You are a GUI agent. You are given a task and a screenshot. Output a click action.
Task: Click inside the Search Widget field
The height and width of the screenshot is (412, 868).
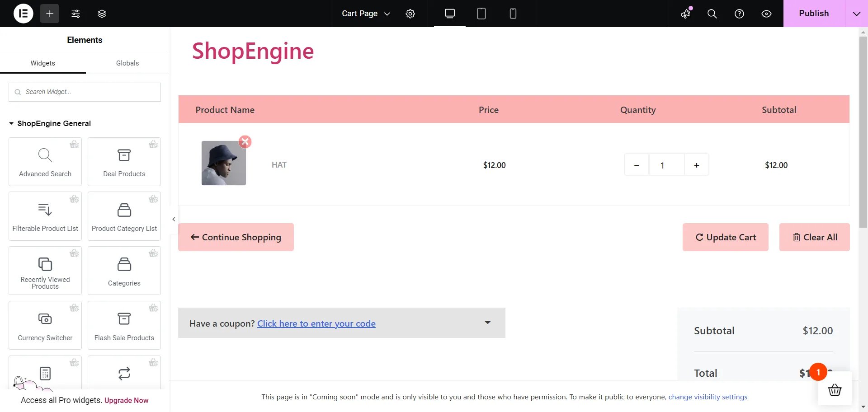point(85,92)
